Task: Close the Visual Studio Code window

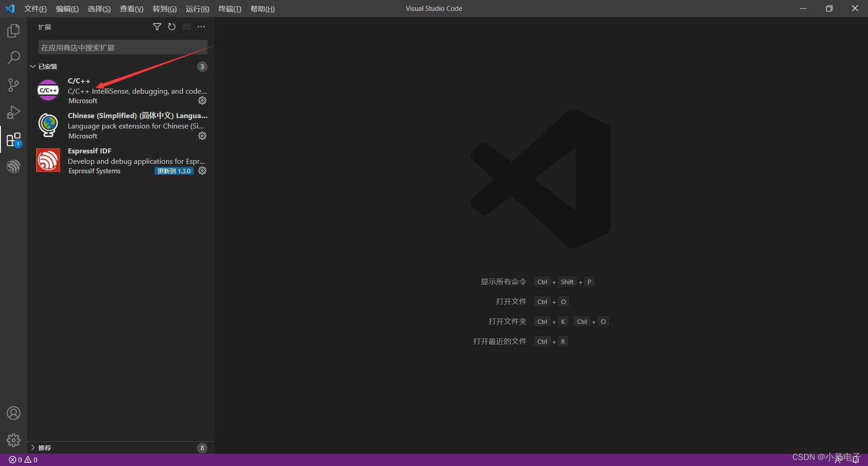Action: pos(855,9)
